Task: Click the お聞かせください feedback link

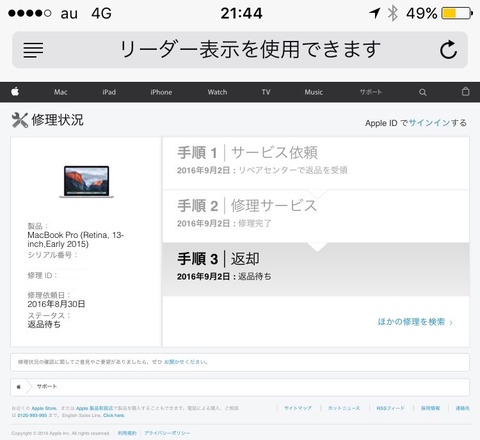Action: coord(185,362)
